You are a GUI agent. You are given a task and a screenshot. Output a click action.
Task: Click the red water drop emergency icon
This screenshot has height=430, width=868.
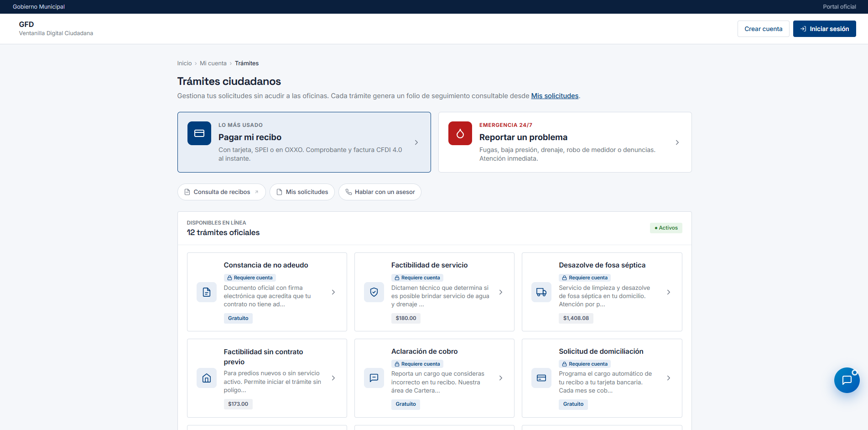tap(460, 133)
